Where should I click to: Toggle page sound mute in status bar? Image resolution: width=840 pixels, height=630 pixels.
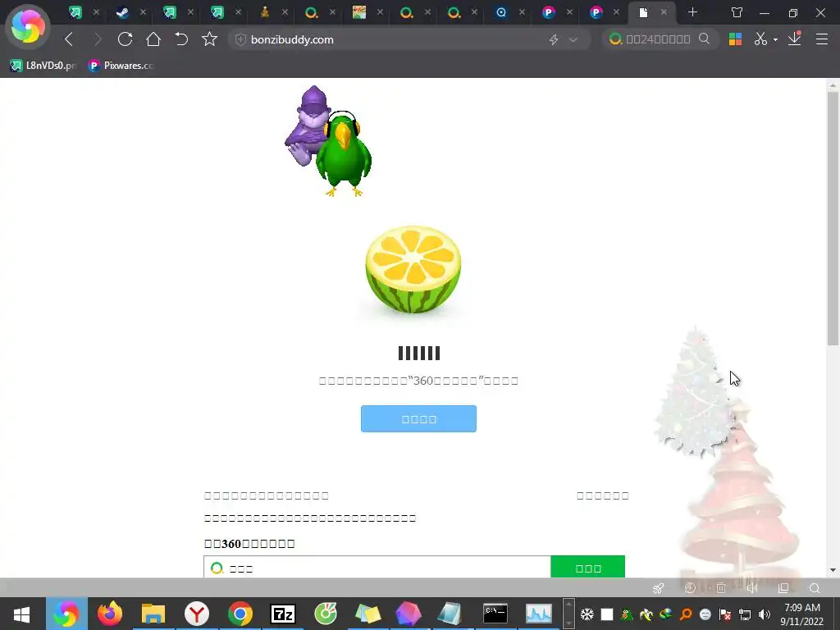[752, 588]
